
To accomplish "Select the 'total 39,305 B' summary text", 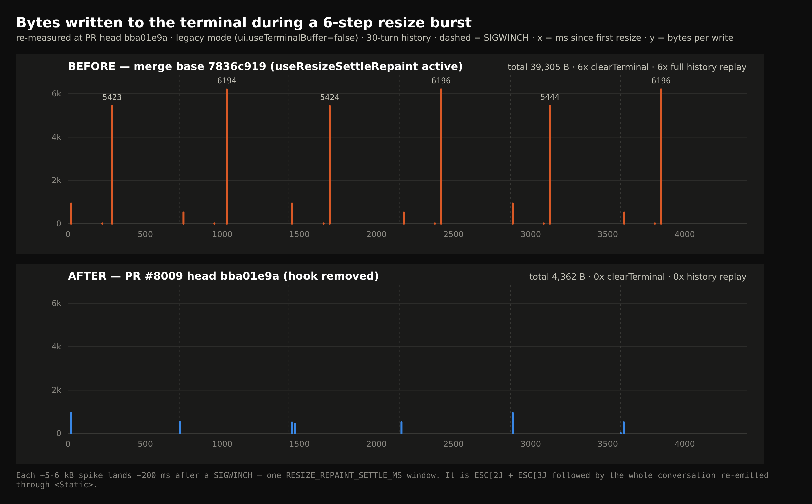I will tap(627, 67).
